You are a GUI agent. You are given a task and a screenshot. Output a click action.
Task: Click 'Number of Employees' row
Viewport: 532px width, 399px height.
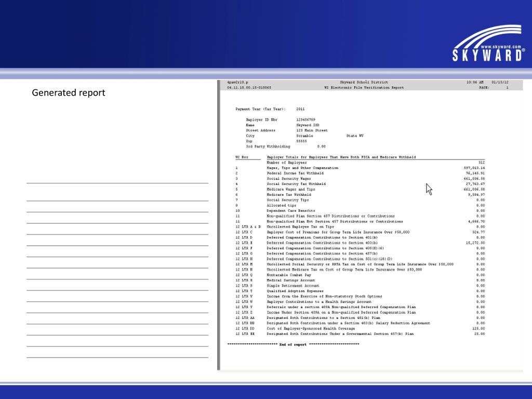pyautogui.click(x=360, y=163)
